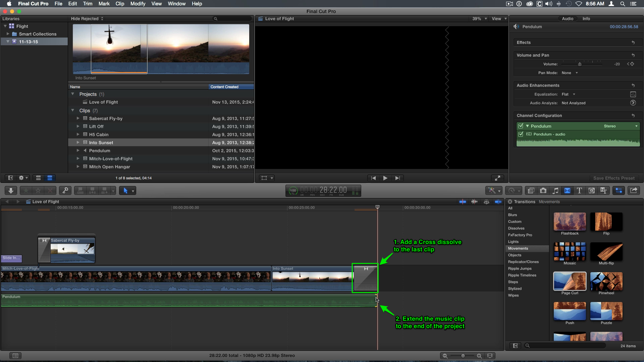Open the Share export button
The height and width of the screenshot is (362, 644).
634,191
